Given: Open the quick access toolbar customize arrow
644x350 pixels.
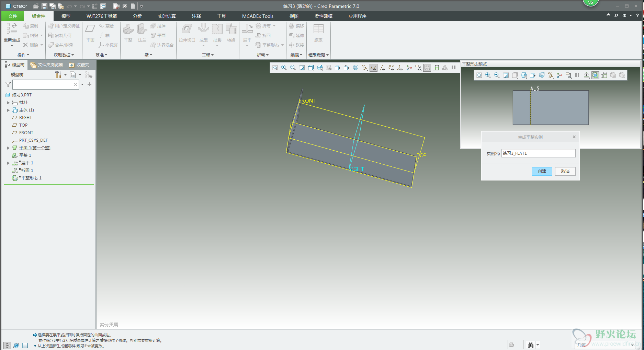Looking at the screenshot, I should coord(142,7).
